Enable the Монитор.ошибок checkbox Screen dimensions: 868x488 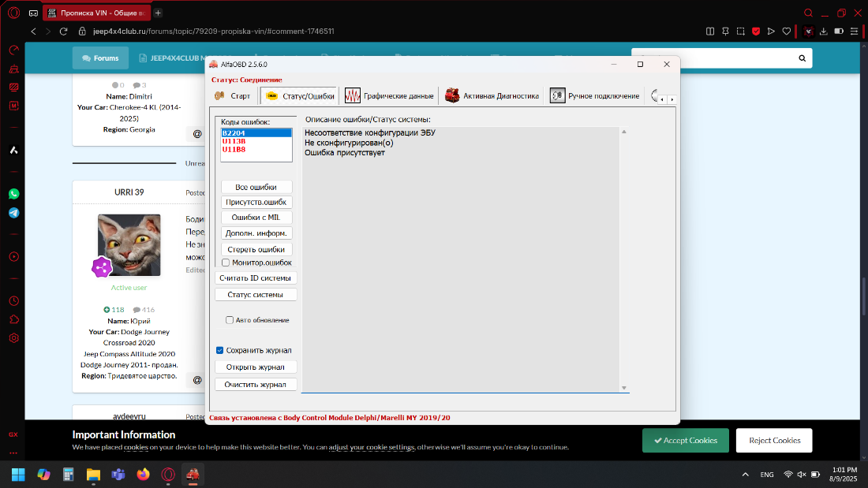(226, 263)
